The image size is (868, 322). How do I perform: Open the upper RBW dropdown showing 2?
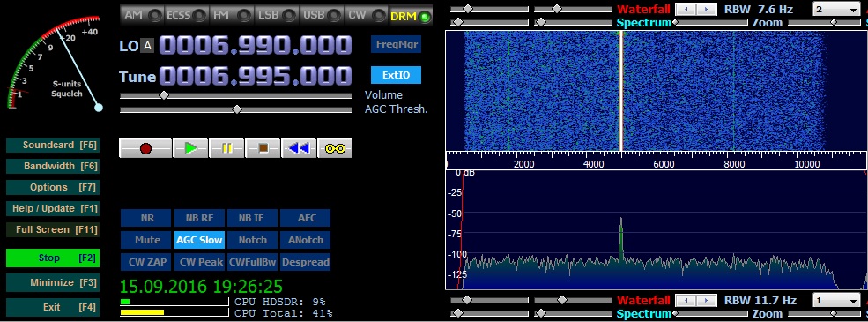[836, 10]
